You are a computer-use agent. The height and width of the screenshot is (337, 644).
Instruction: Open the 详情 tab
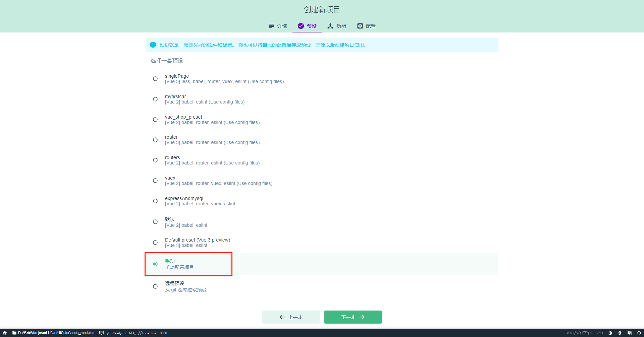tap(278, 26)
